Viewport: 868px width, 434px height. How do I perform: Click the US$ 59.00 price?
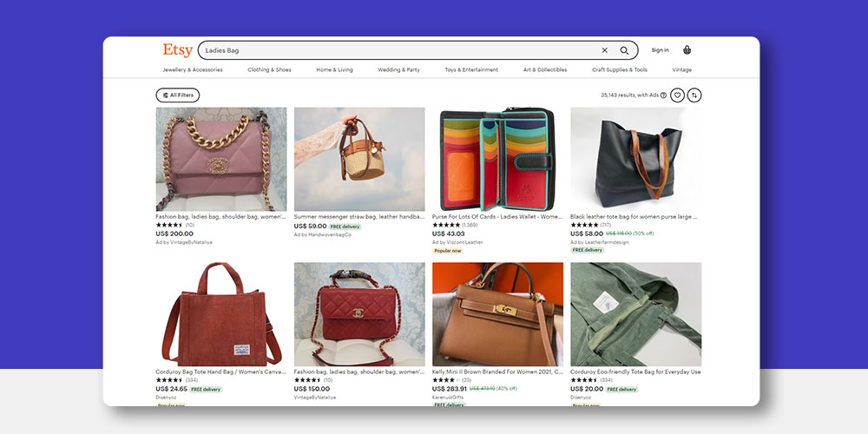(310, 226)
